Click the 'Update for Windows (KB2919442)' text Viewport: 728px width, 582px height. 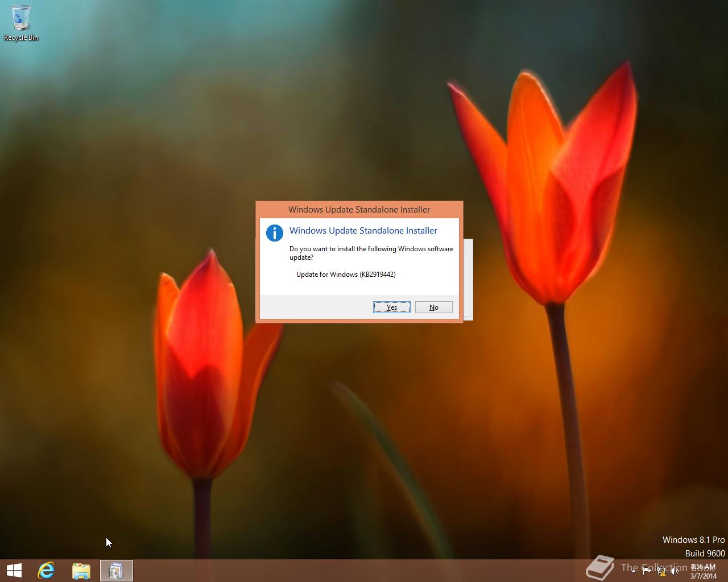346,275
